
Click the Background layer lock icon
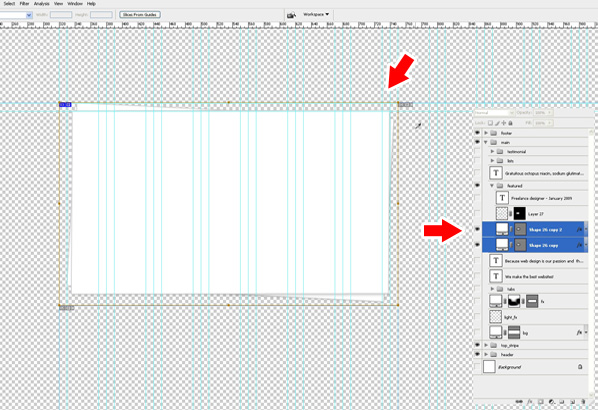pyautogui.click(x=580, y=367)
